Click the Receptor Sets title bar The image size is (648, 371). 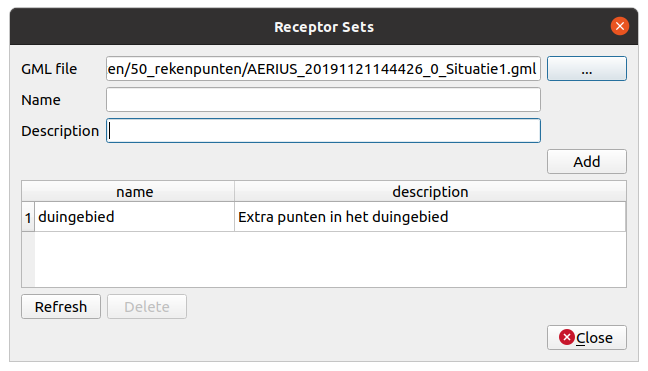(x=324, y=27)
